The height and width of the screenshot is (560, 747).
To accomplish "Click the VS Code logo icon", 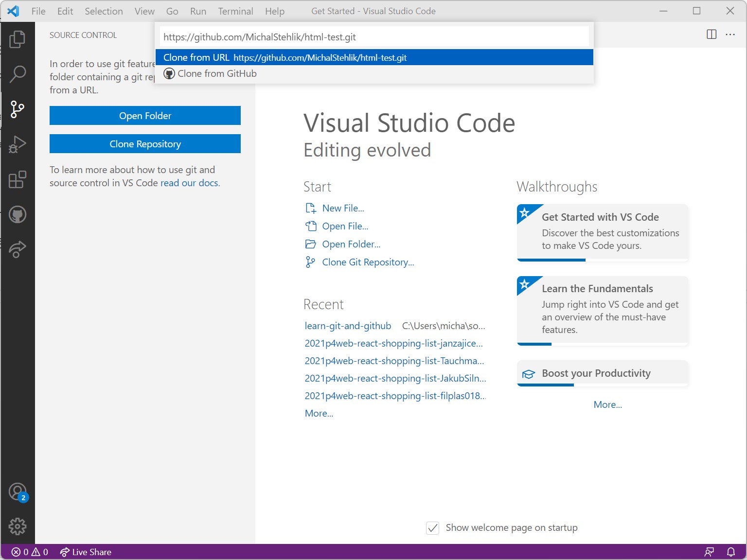I will click(x=13, y=11).
